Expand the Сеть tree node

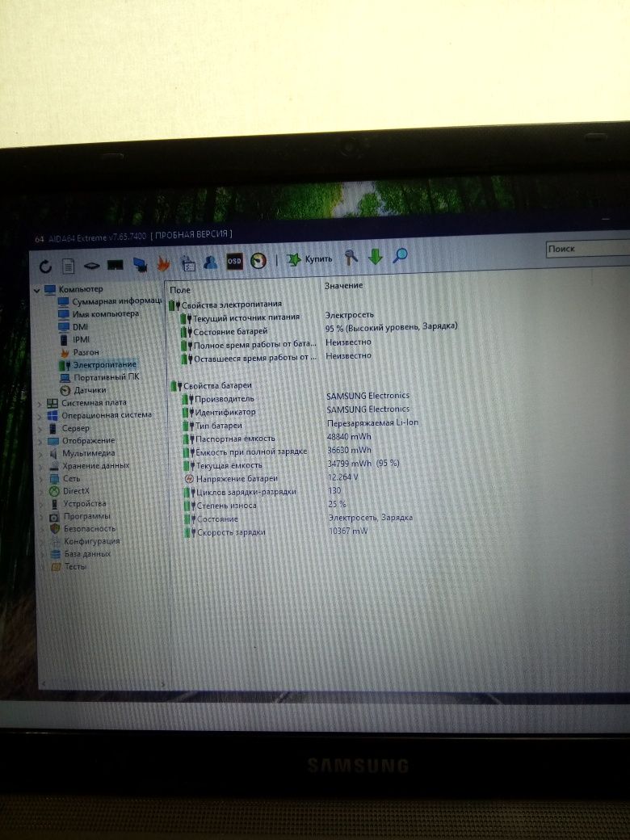tap(40, 480)
